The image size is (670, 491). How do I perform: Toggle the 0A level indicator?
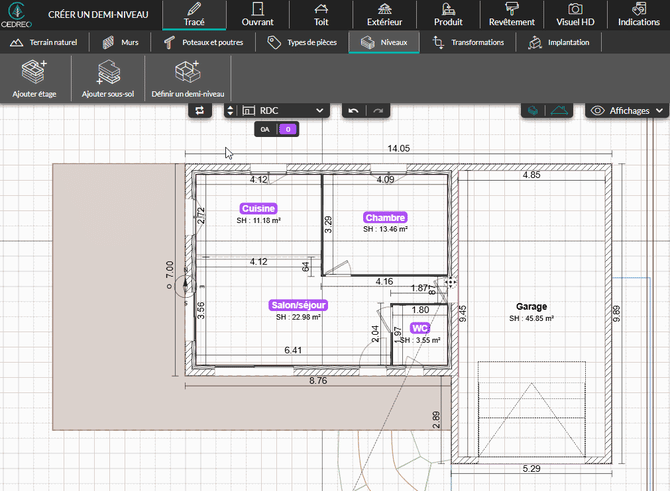click(264, 129)
